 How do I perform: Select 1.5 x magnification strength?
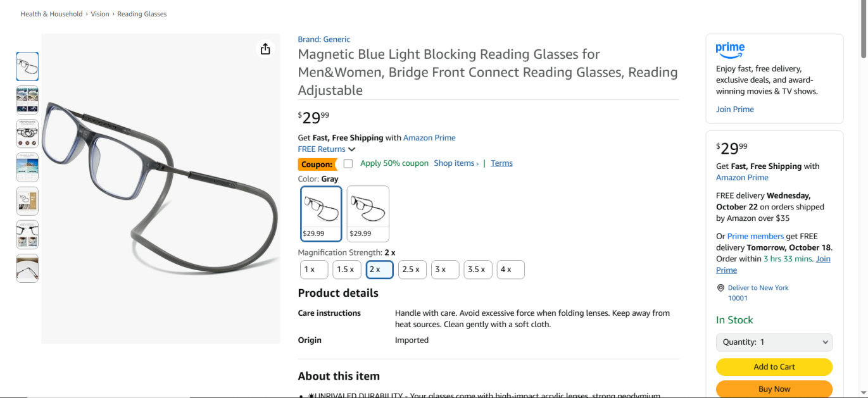pyautogui.click(x=346, y=270)
